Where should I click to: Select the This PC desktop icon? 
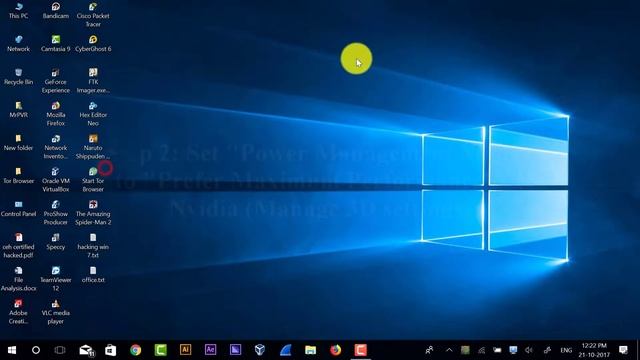tap(18, 11)
